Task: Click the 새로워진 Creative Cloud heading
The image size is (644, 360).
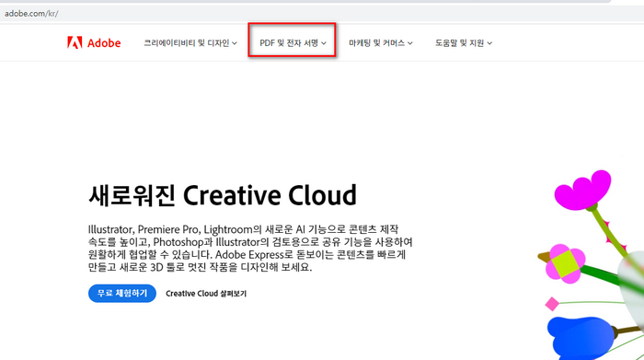Action: (223, 195)
